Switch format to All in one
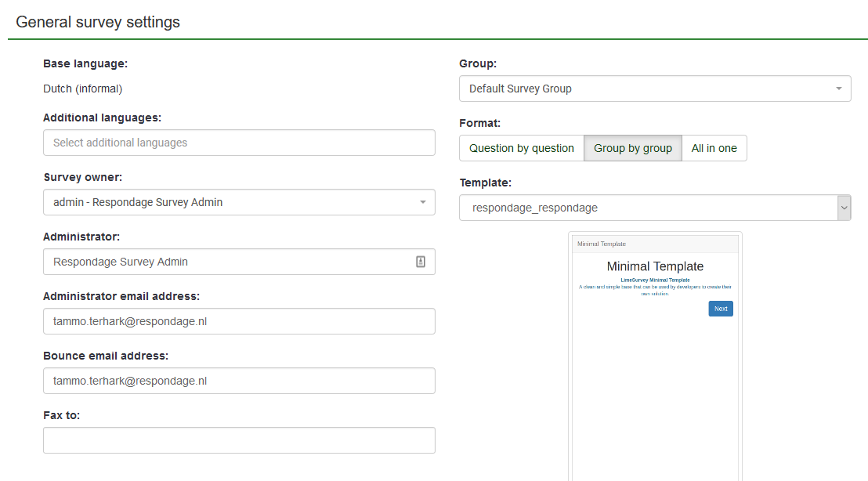This screenshot has width=868, height=481. coord(714,148)
